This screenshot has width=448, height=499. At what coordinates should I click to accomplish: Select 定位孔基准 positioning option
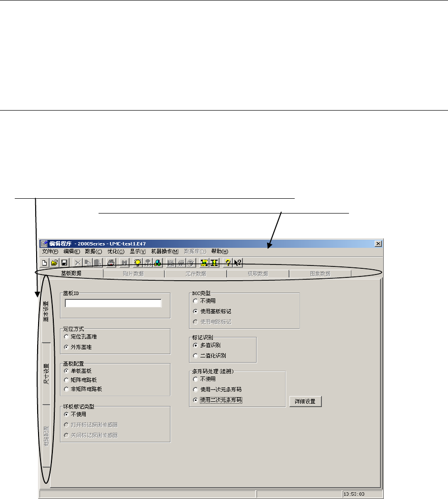tap(80, 336)
